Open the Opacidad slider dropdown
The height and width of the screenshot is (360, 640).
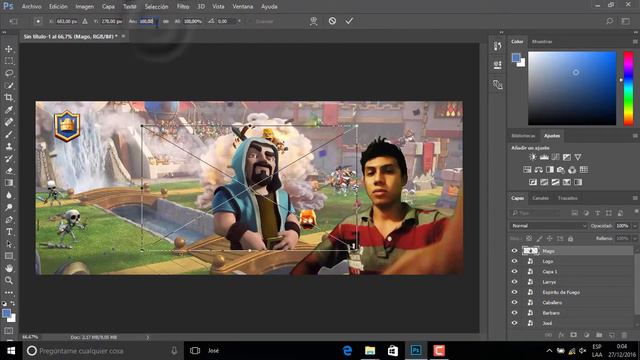[635, 226]
